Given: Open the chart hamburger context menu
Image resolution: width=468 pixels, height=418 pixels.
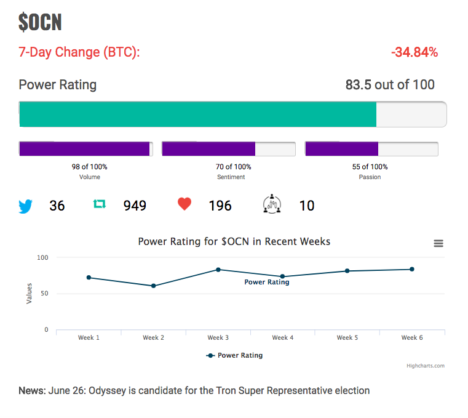Looking at the screenshot, I should (438, 244).
